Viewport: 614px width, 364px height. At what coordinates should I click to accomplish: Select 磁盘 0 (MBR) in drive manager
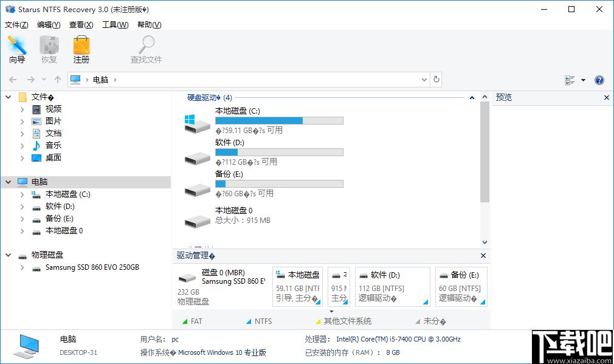[x=222, y=287]
